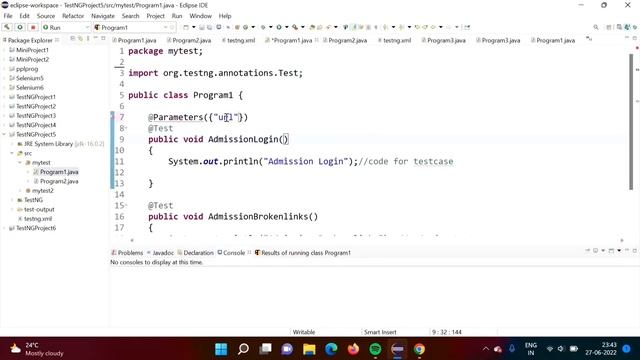This screenshot has height=360, width=640.
Task: Collapse all in Package Explorer toolbar
Action: 72,39
